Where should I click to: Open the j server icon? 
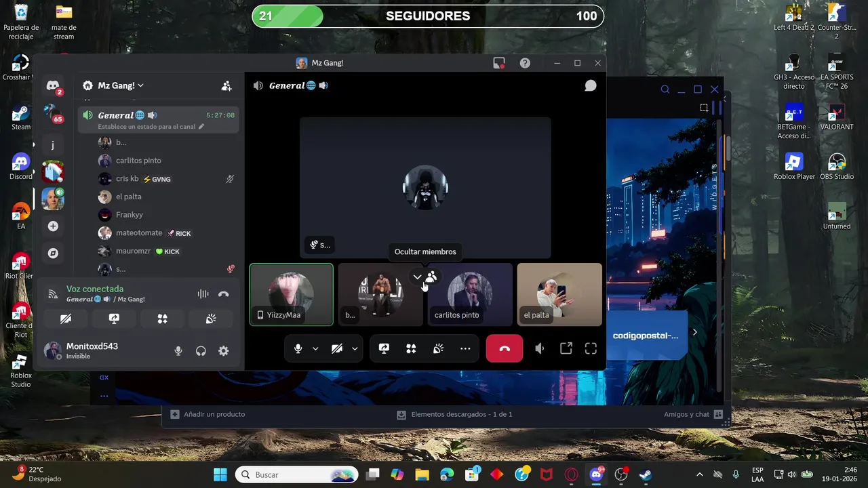[x=53, y=144]
